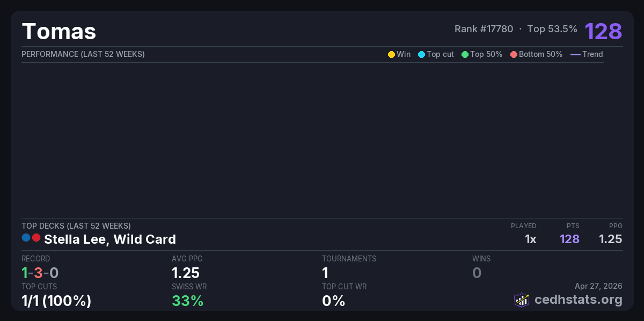Click the 33% Swiss win rate

(188, 301)
